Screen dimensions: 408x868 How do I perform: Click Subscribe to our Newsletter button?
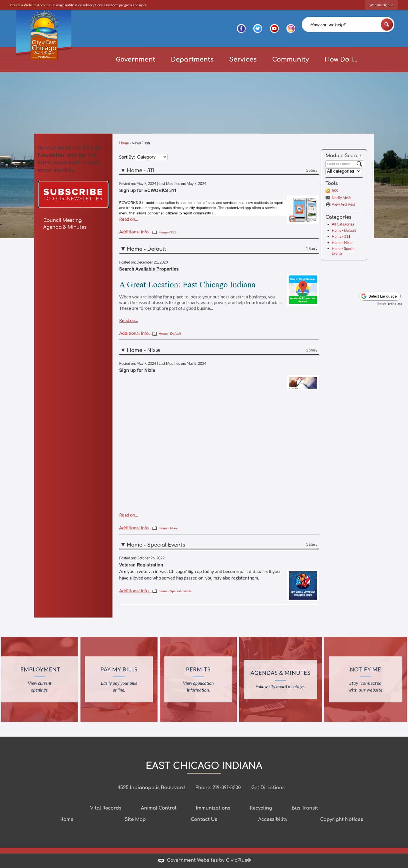pos(73,194)
